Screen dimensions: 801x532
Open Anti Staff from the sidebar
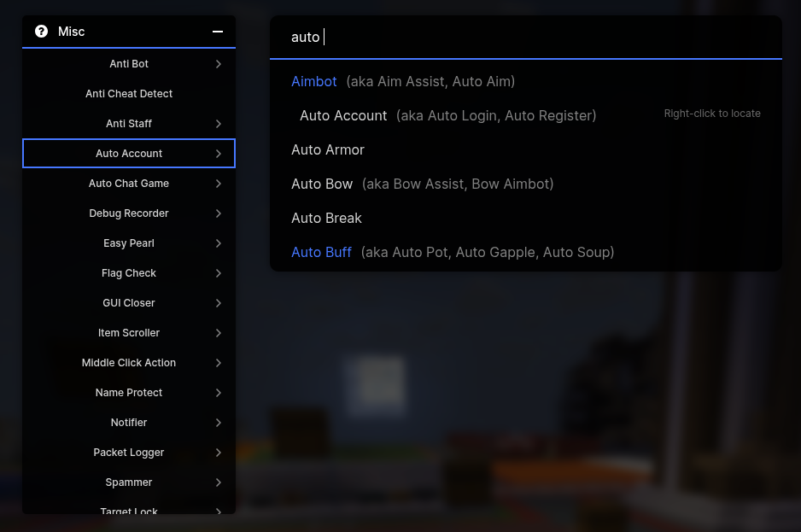click(129, 124)
